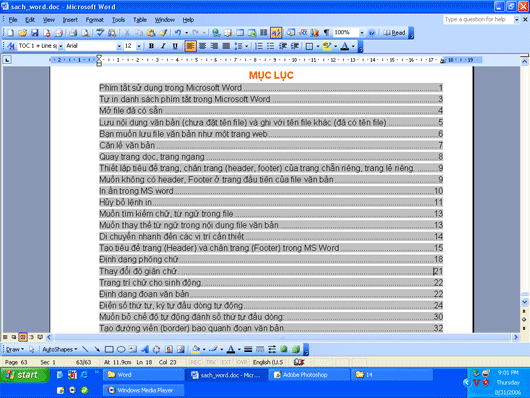530x398 pixels.
Task: Click the Type a question for help box
Action: point(478,20)
